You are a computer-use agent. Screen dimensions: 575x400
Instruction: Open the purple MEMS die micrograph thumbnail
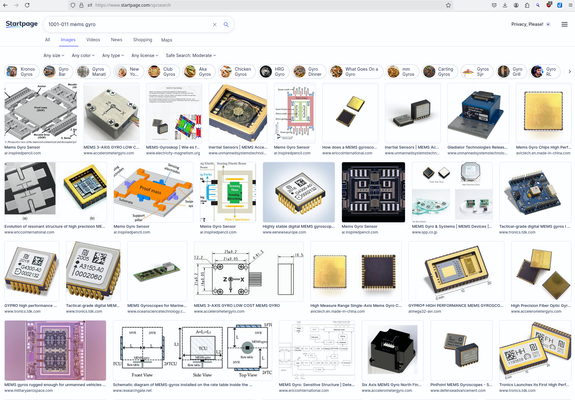click(55, 351)
